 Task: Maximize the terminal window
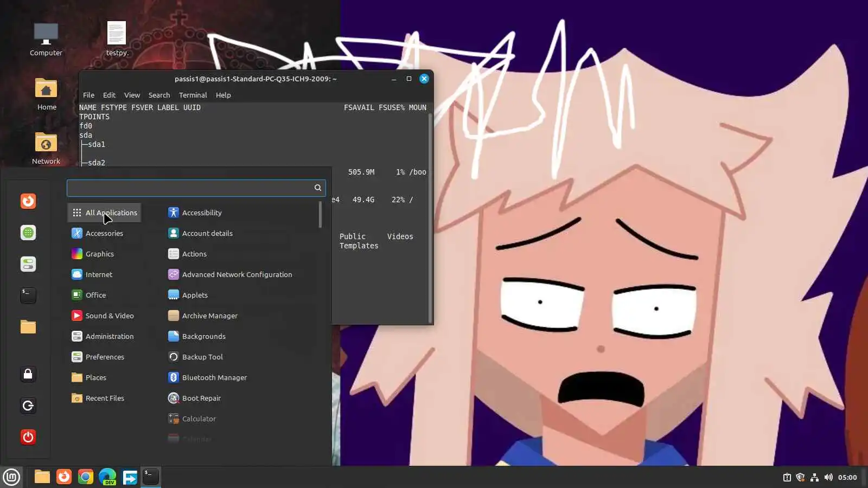pos(409,79)
